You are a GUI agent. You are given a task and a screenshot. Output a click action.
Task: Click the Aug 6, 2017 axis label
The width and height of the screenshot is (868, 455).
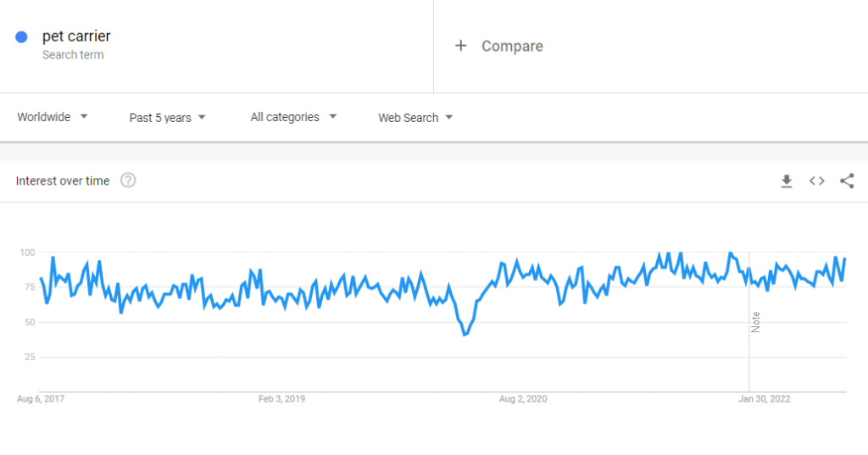coord(41,399)
